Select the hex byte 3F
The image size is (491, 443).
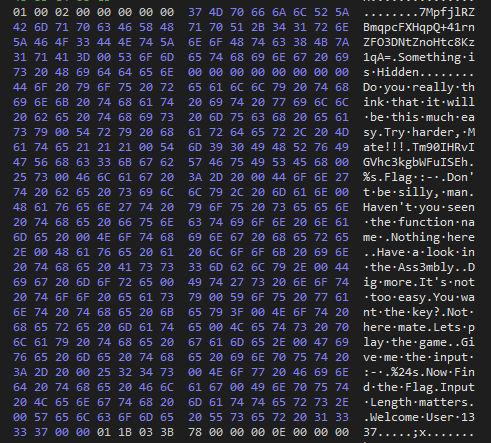237,312
